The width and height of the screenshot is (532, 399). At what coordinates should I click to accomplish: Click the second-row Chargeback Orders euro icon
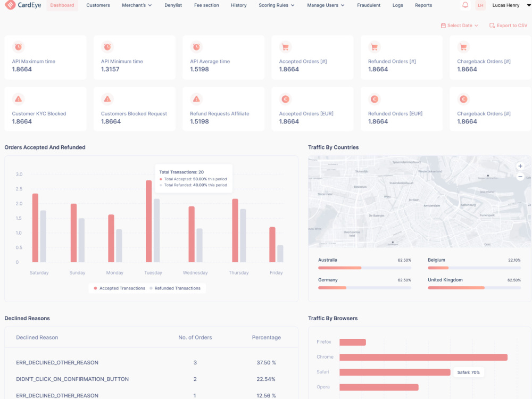coord(463,99)
